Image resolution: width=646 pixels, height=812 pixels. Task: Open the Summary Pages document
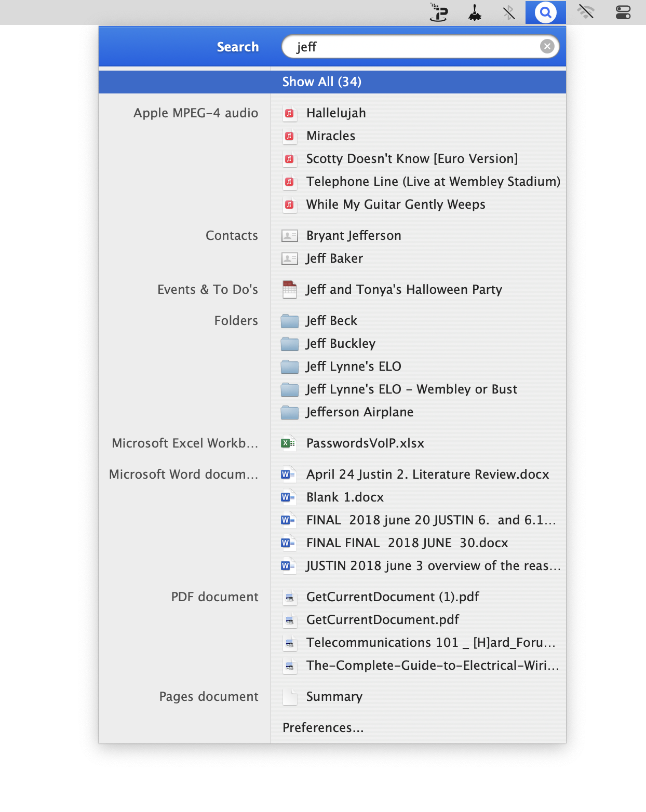click(x=334, y=697)
